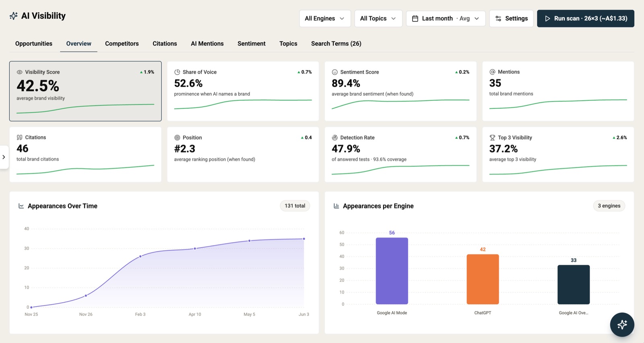Click the eye icon beside Visibility Score
The height and width of the screenshot is (343, 644).
[x=19, y=72]
